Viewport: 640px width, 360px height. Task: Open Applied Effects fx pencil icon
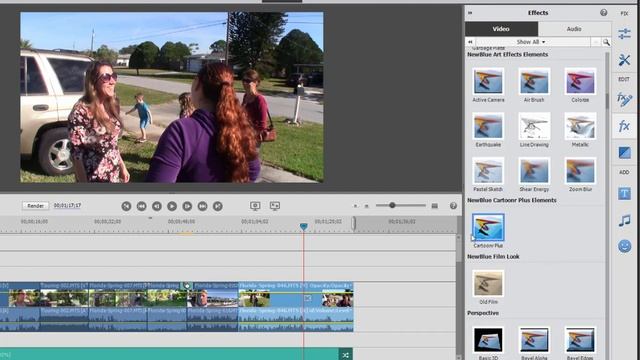click(624, 99)
